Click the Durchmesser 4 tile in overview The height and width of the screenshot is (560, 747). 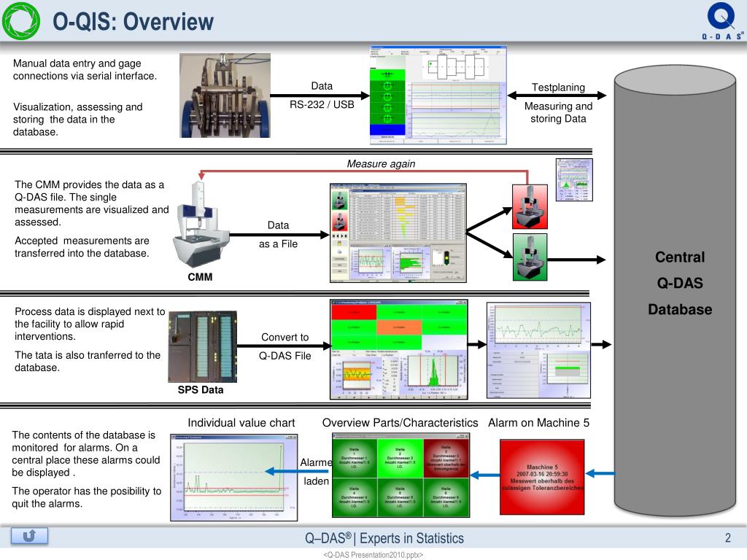click(355, 497)
